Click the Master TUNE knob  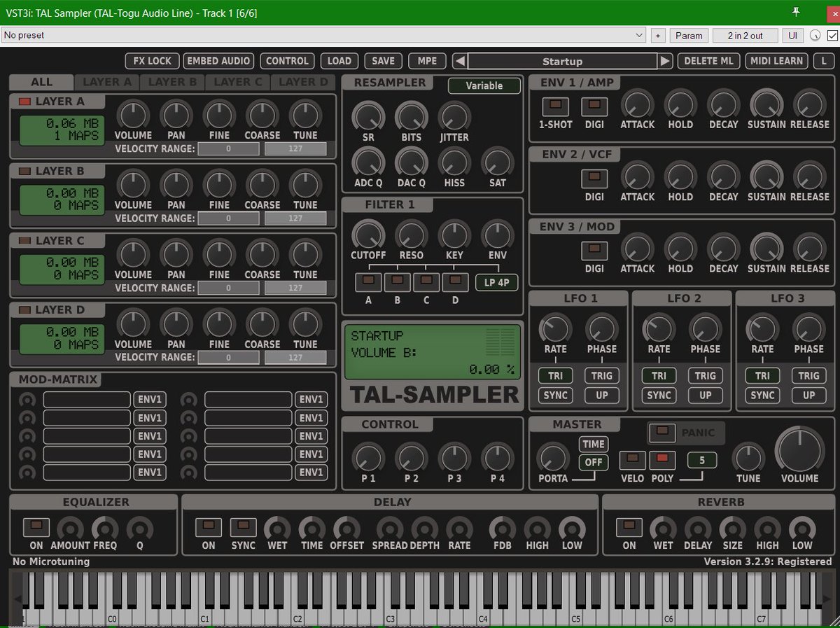[748, 457]
